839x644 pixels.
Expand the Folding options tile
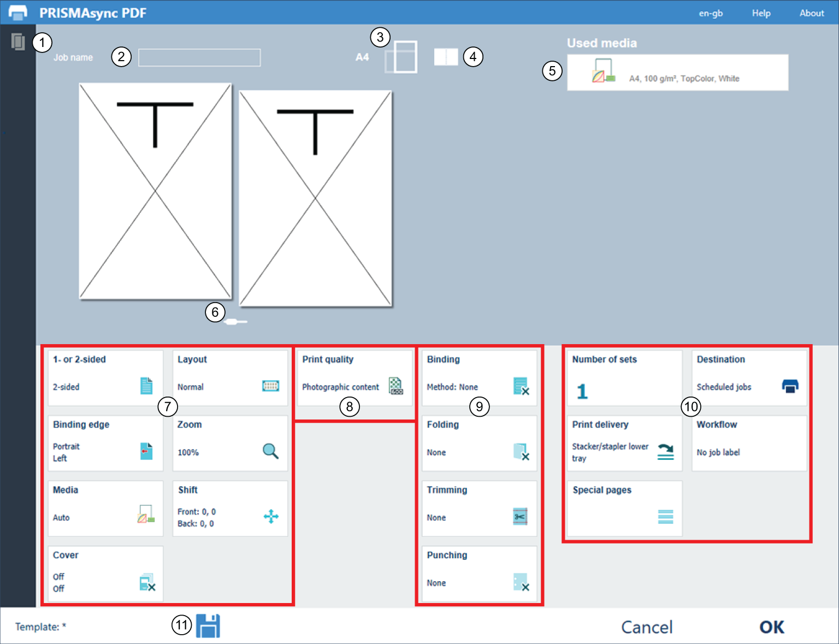coord(479,443)
